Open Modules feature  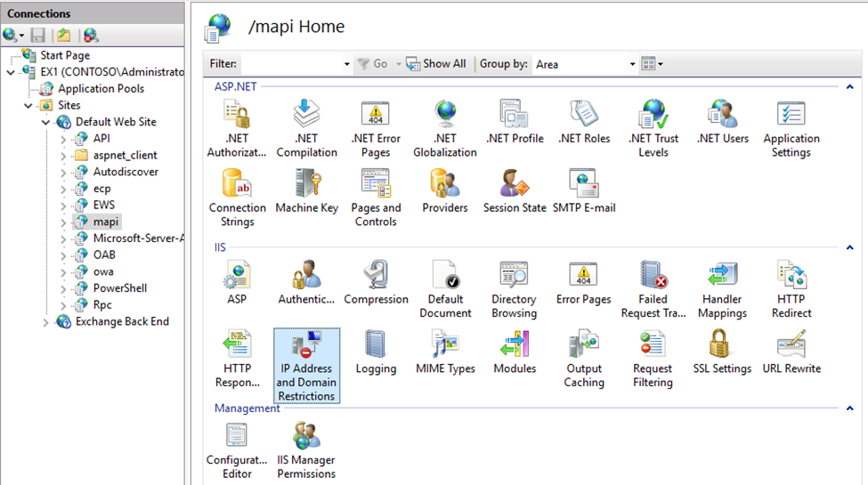(515, 352)
